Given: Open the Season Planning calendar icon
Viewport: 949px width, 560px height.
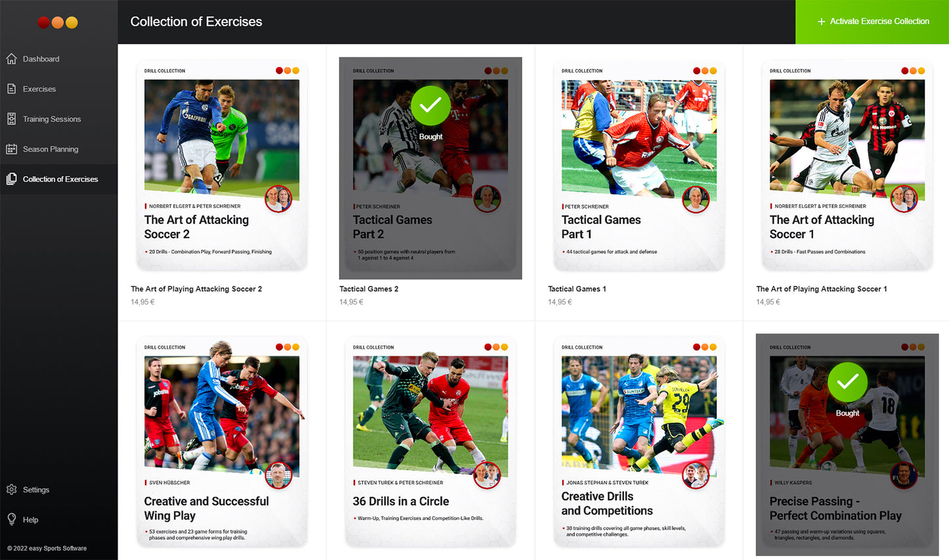Looking at the screenshot, I should tap(11, 149).
